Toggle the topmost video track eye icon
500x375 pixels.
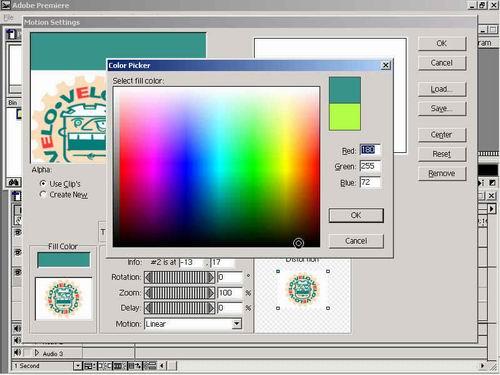coord(18,232)
